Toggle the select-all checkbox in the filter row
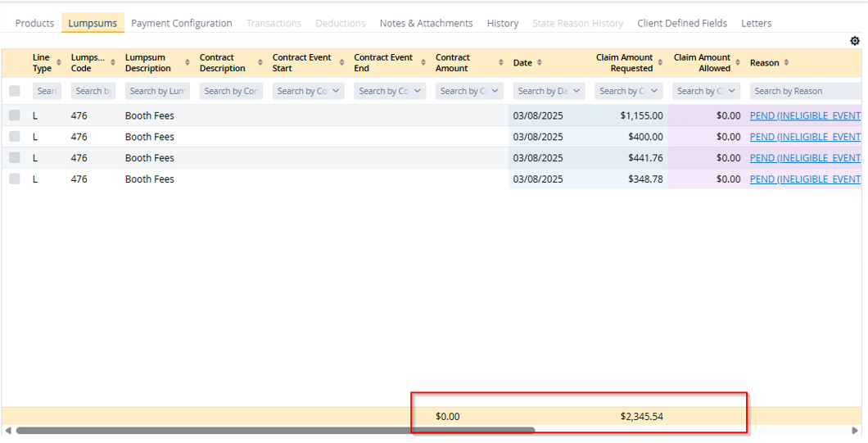 click(15, 91)
